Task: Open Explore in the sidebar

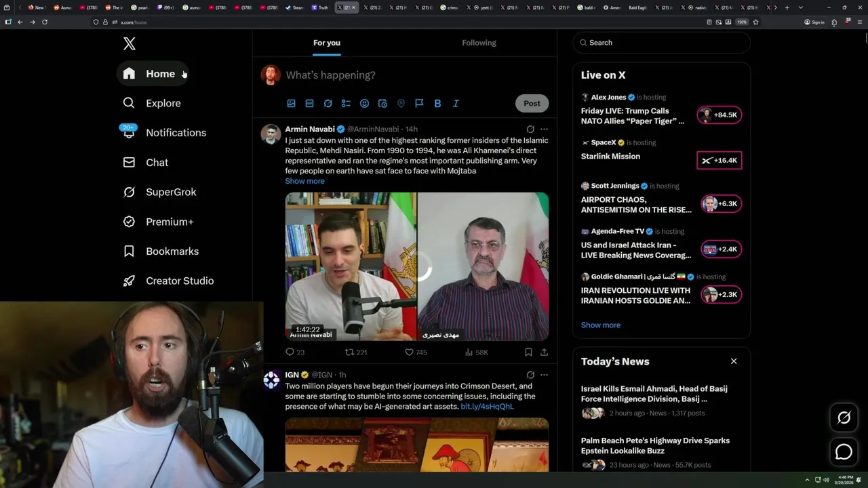Action: click(x=152, y=103)
